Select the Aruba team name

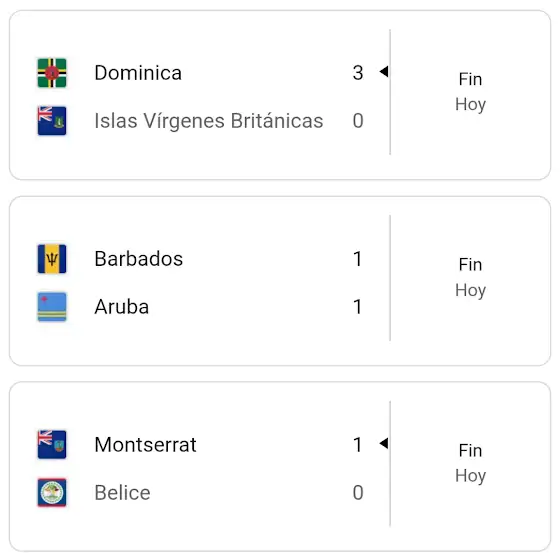(x=122, y=307)
